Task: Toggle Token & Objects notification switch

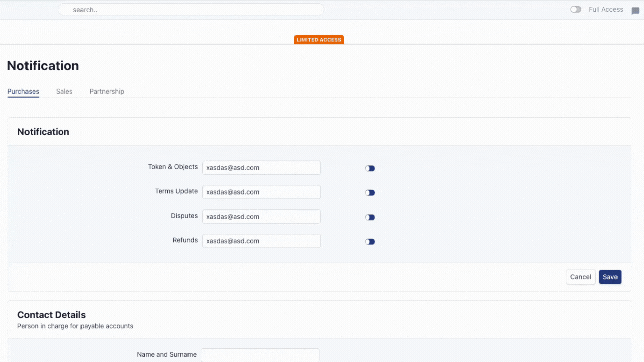Action: [x=370, y=168]
